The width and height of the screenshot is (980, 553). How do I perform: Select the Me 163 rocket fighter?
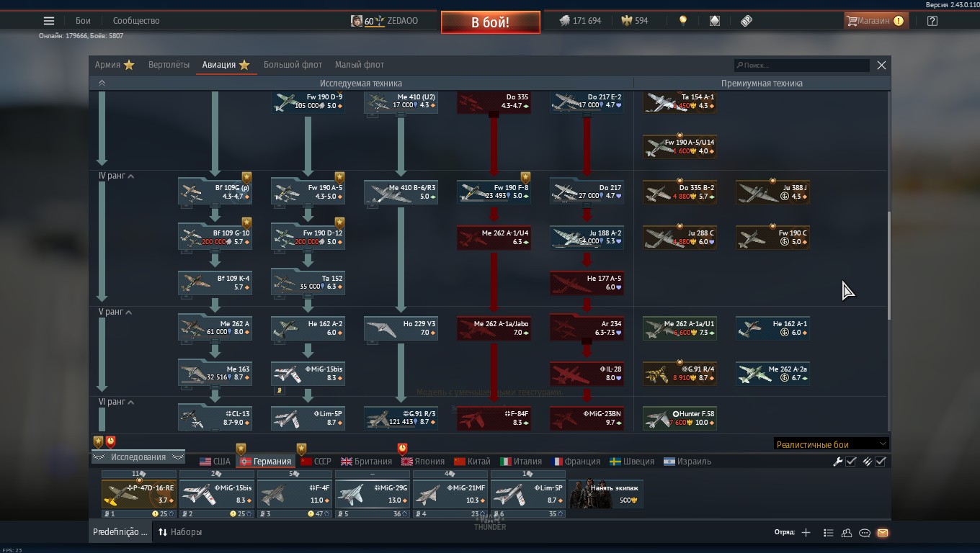[x=215, y=373]
